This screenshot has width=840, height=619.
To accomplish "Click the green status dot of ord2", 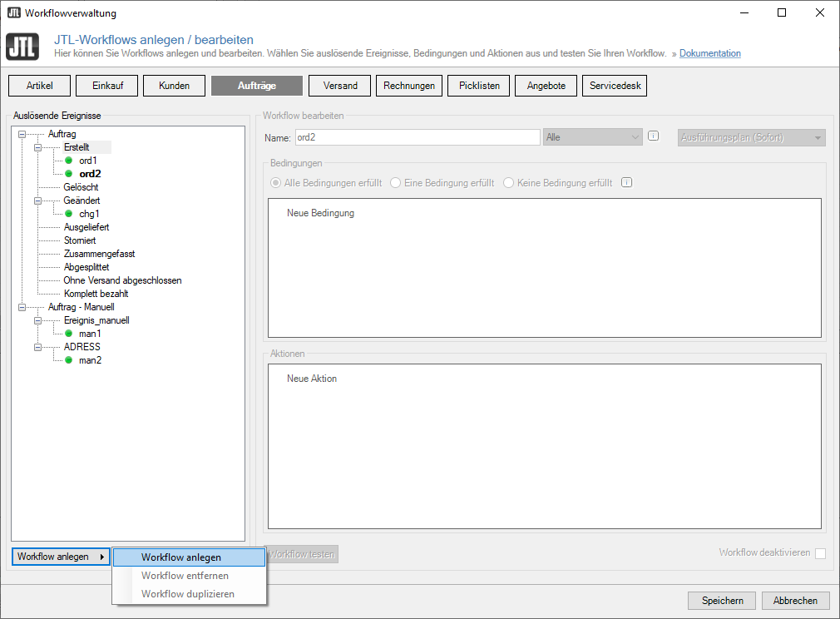I will coord(68,174).
